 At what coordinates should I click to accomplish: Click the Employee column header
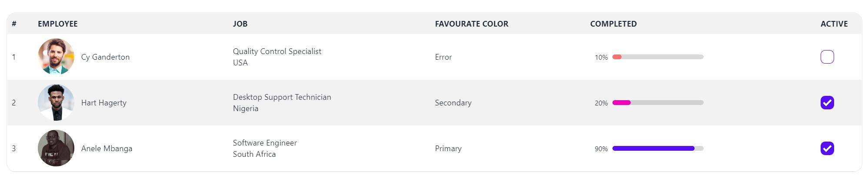(x=58, y=24)
